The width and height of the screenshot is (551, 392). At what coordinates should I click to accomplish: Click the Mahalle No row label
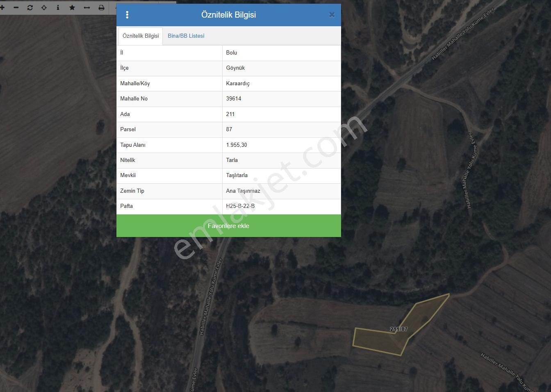point(134,99)
